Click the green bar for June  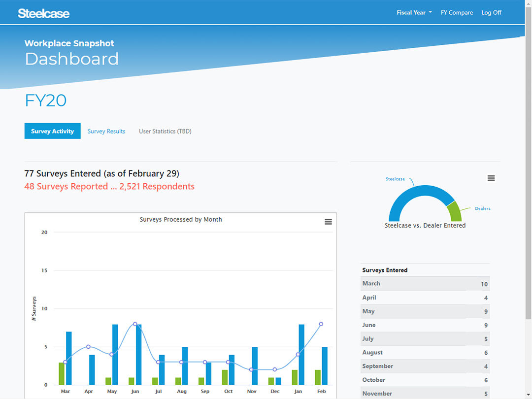click(132, 381)
